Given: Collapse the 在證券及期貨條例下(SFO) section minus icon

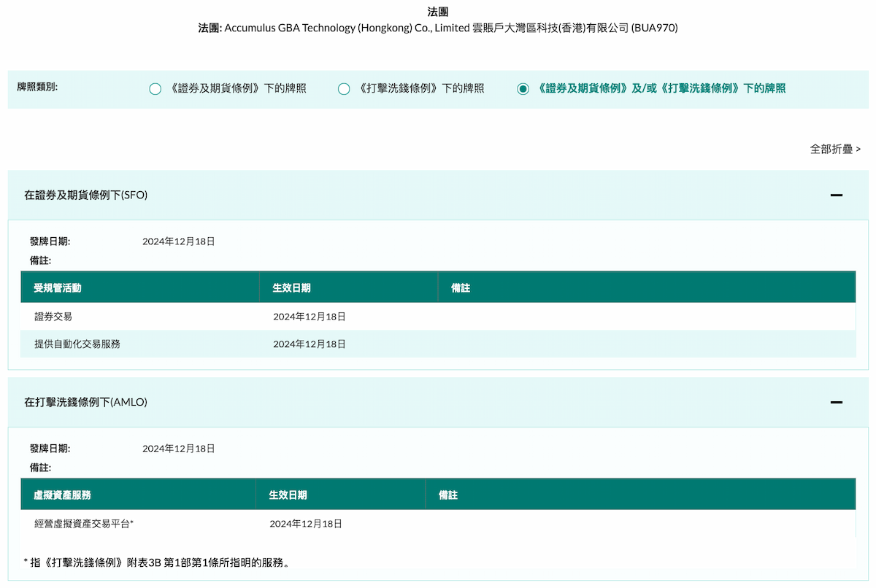Looking at the screenshot, I should click(837, 195).
